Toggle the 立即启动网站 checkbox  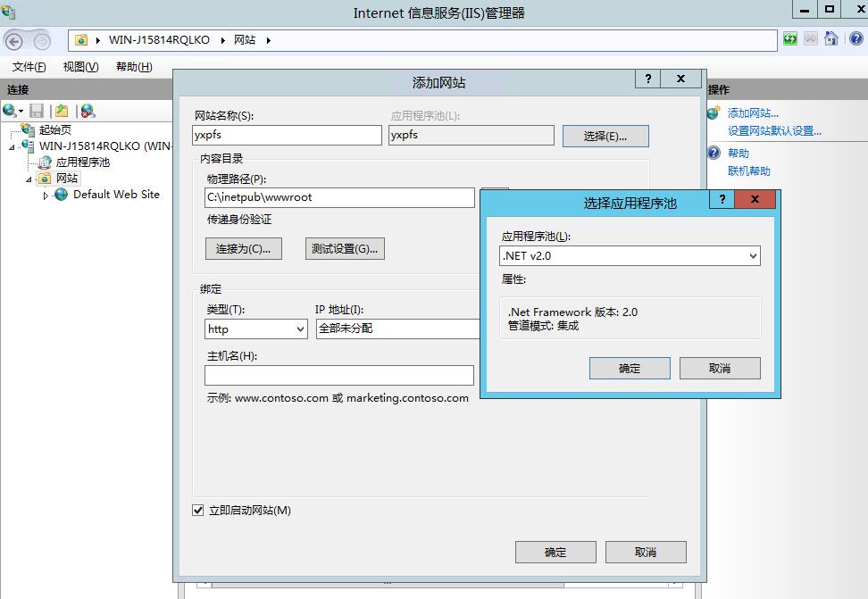coord(198,511)
